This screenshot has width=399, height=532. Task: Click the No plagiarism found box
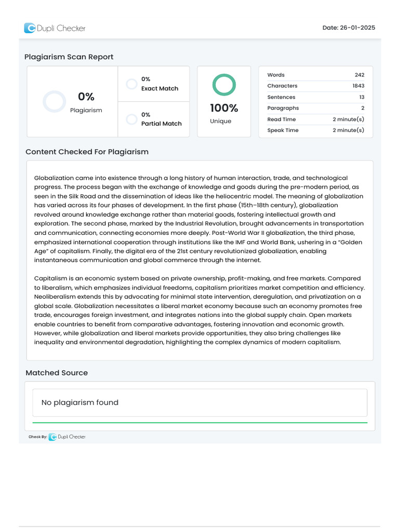(x=199, y=403)
